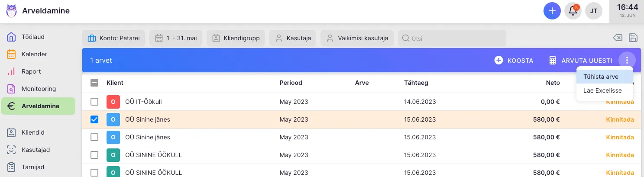This screenshot has width=644, height=177.
Task: Expand the Kliendigrupp filter
Action: click(x=236, y=38)
